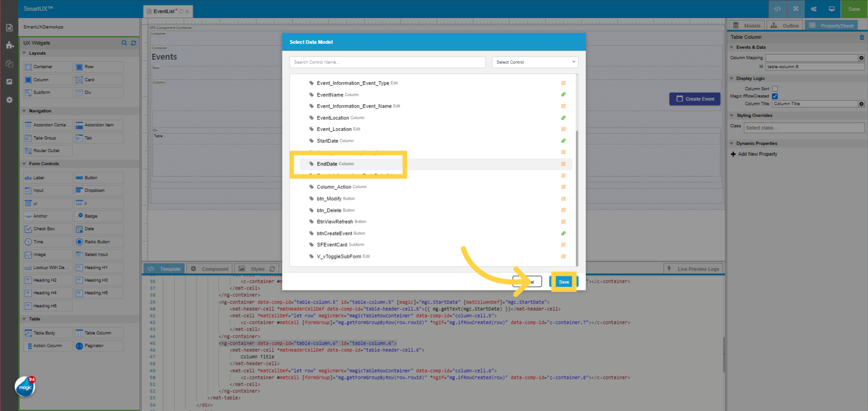Click the link icon for EventLocation row

(x=563, y=118)
